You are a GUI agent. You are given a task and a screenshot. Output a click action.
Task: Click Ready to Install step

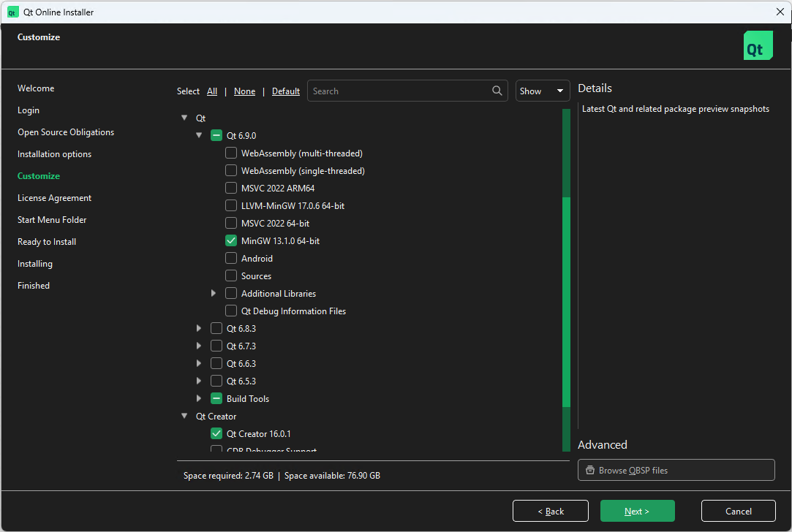[x=47, y=242]
